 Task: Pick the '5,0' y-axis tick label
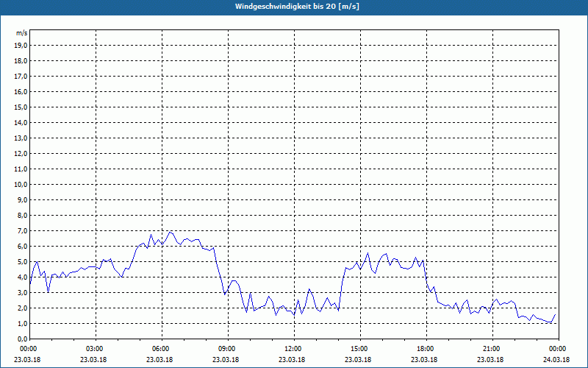[22, 262]
